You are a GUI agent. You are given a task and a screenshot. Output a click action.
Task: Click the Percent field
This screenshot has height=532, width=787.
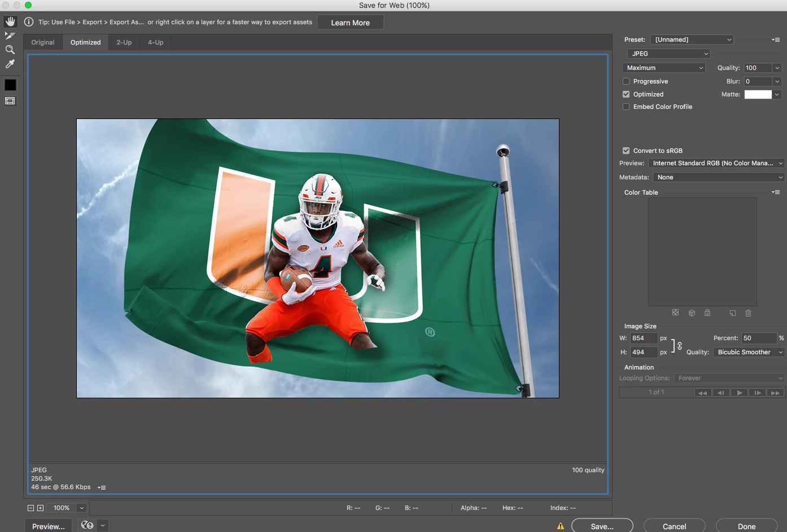click(759, 338)
